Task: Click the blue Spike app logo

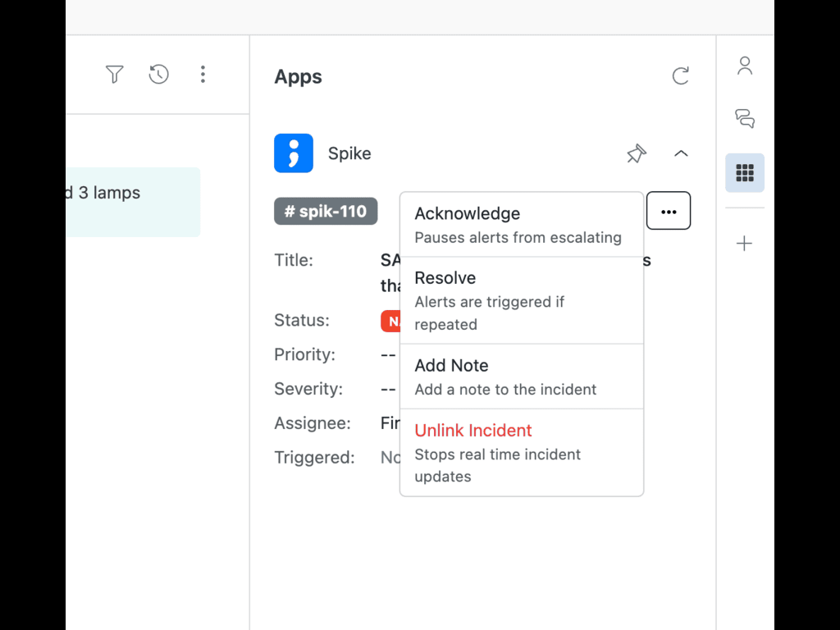Action: [x=294, y=153]
